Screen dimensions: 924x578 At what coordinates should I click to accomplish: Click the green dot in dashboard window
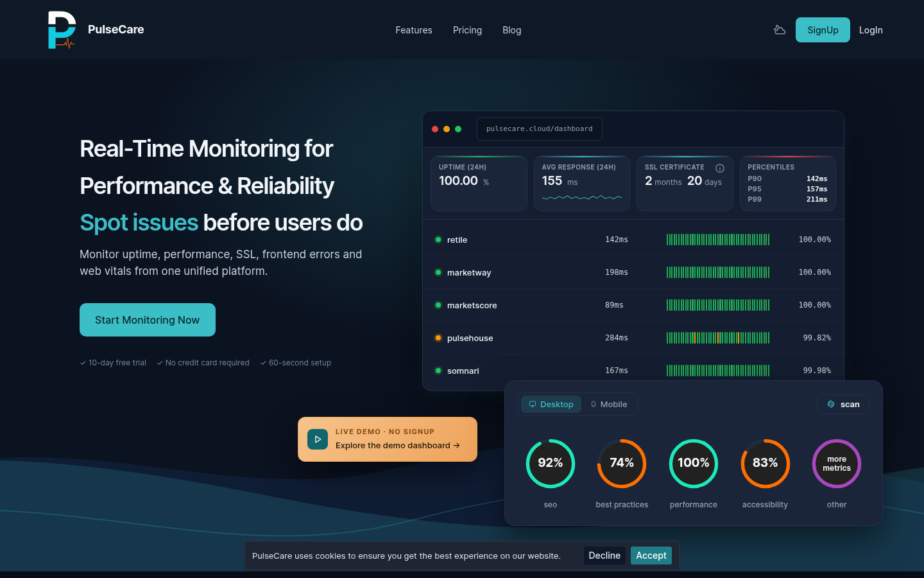point(458,129)
